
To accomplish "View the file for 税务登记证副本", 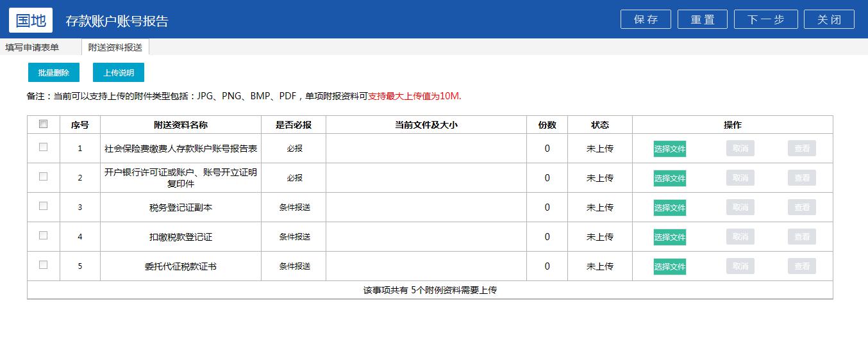I will click(802, 207).
